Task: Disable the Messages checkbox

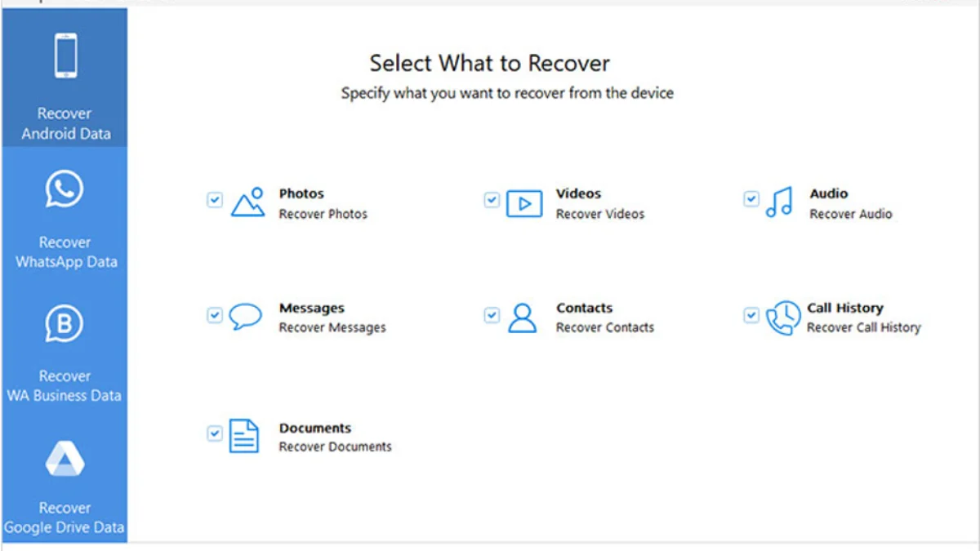Action: pyautogui.click(x=215, y=315)
